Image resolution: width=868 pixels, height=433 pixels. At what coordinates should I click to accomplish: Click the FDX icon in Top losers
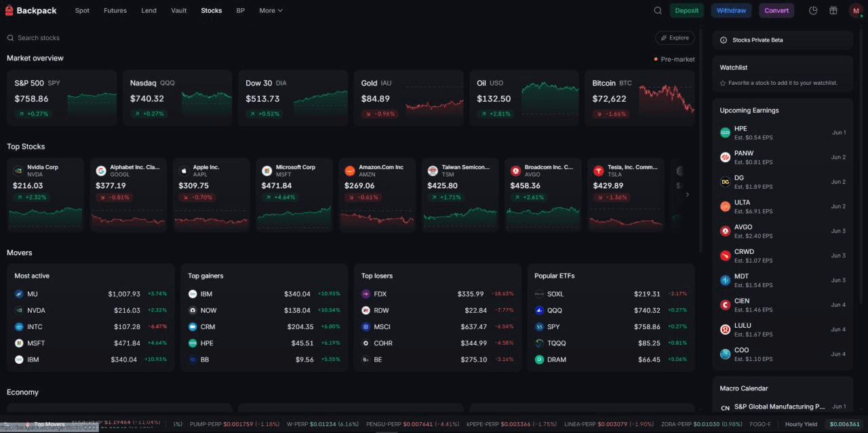[366, 294]
